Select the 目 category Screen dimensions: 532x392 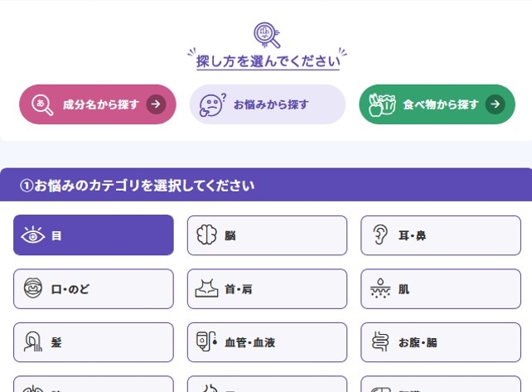94,235
